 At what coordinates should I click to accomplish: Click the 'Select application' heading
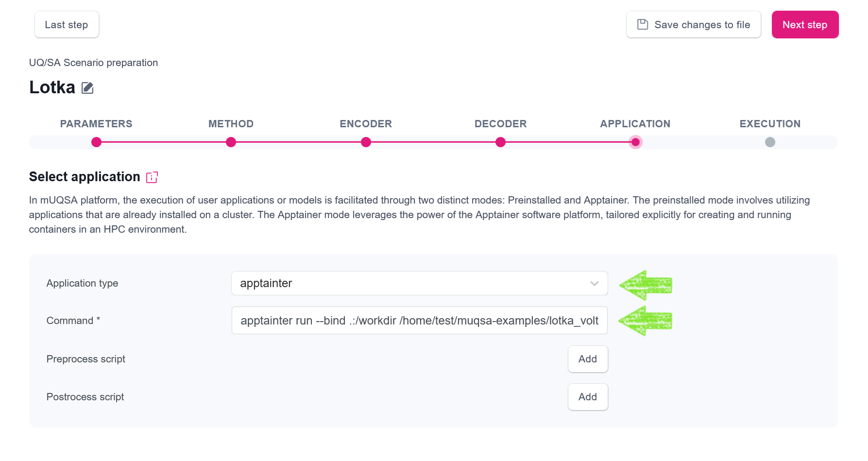(x=85, y=177)
